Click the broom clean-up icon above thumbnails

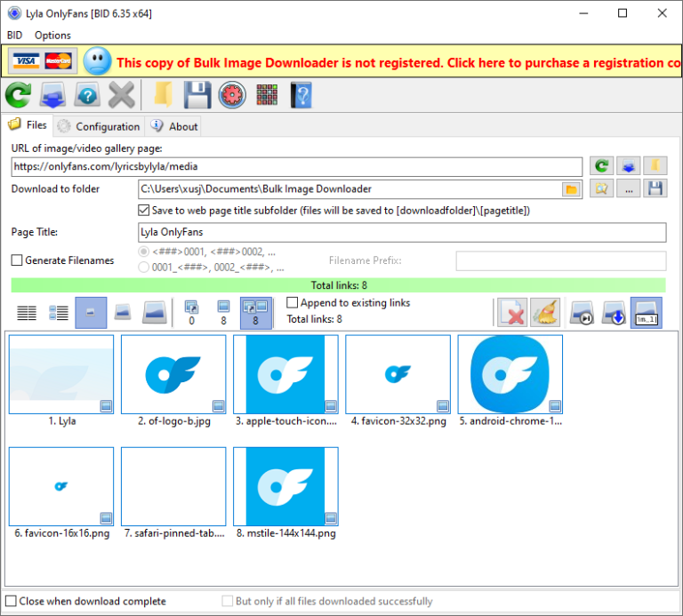[x=544, y=313]
